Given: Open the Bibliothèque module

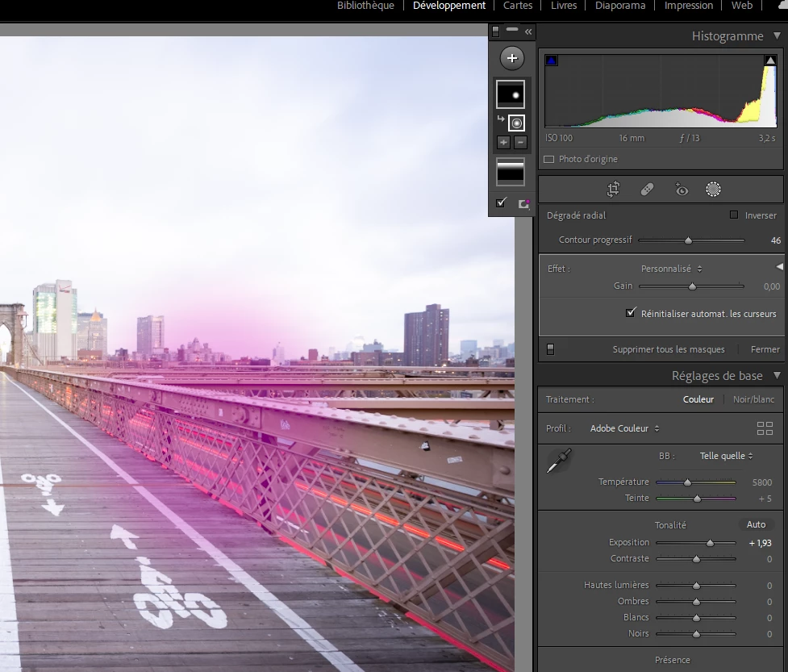Looking at the screenshot, I should pos(365,6).
